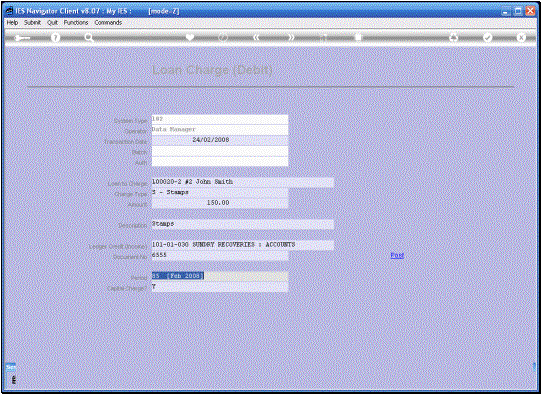
Task: Click the Transaction Date label
Action: [126, 142]
